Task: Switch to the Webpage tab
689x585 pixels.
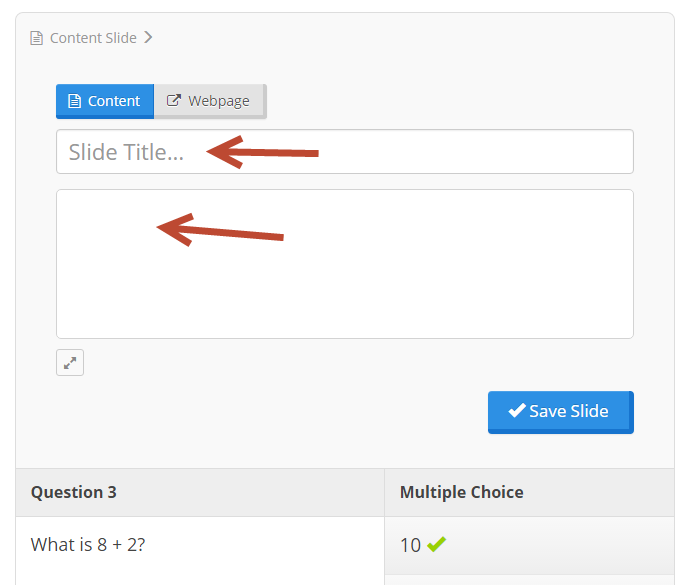Action: (x=210, y=101)
